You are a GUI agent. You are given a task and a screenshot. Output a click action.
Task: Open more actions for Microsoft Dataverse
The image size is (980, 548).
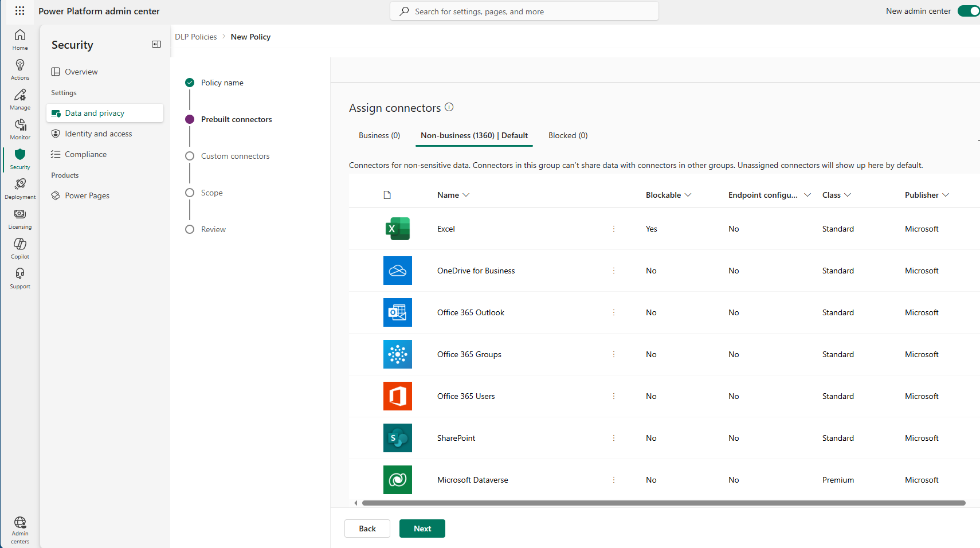tap(614, 480)
